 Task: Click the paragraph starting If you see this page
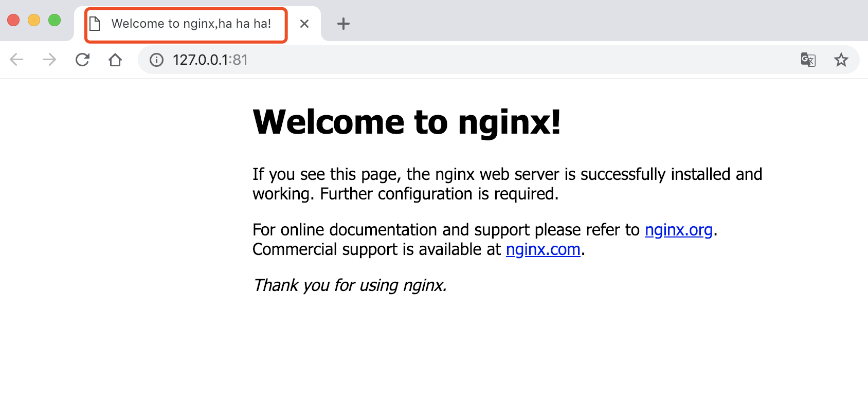508,184
